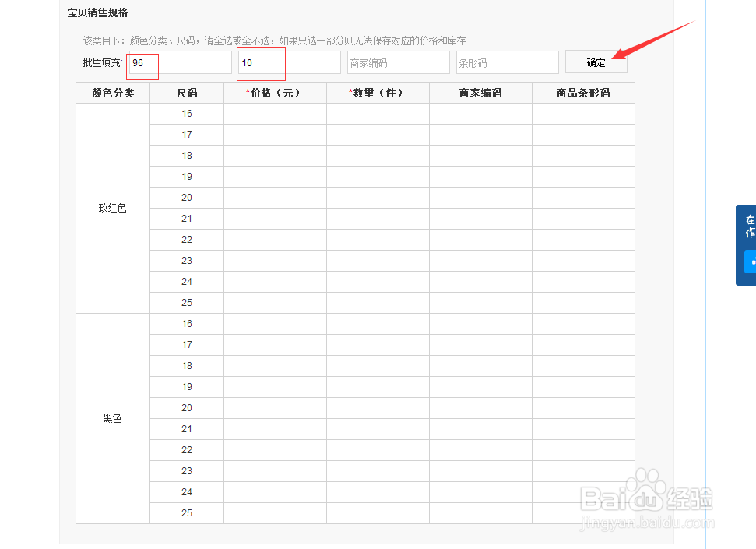Click price cell for 黑色 size 18

pos(275,366)
